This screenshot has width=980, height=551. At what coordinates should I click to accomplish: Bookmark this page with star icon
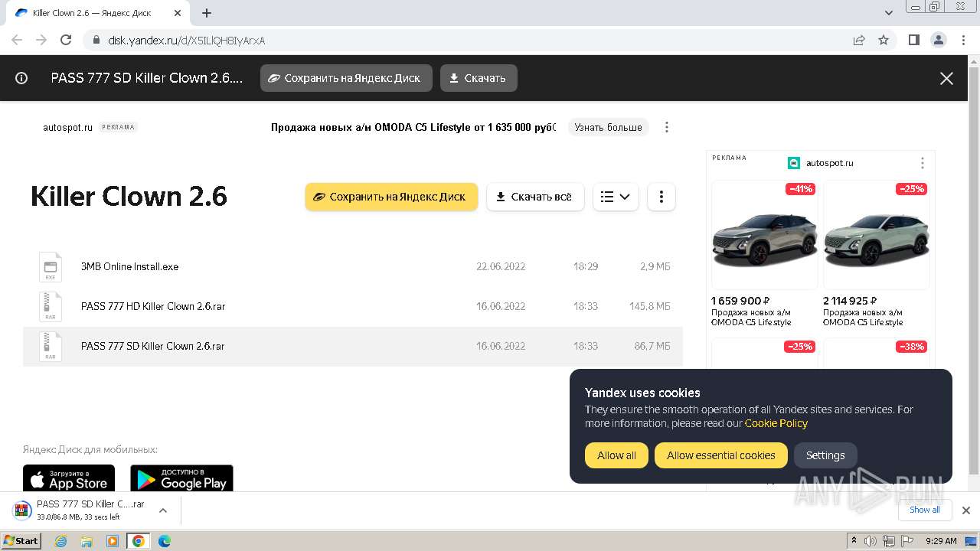pos(884,41)
